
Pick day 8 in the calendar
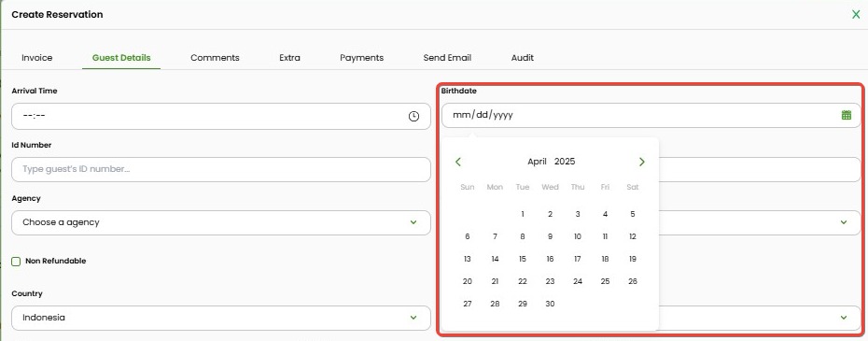[523, 236]
